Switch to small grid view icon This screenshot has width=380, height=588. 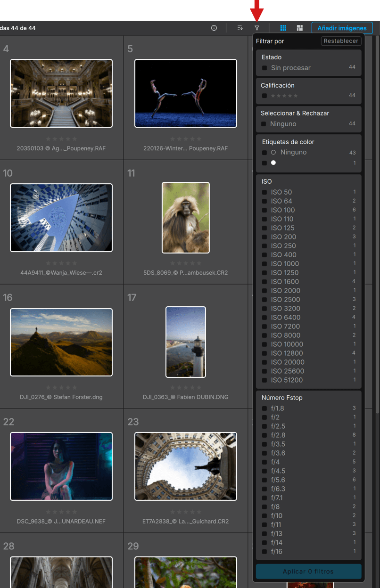283,28
